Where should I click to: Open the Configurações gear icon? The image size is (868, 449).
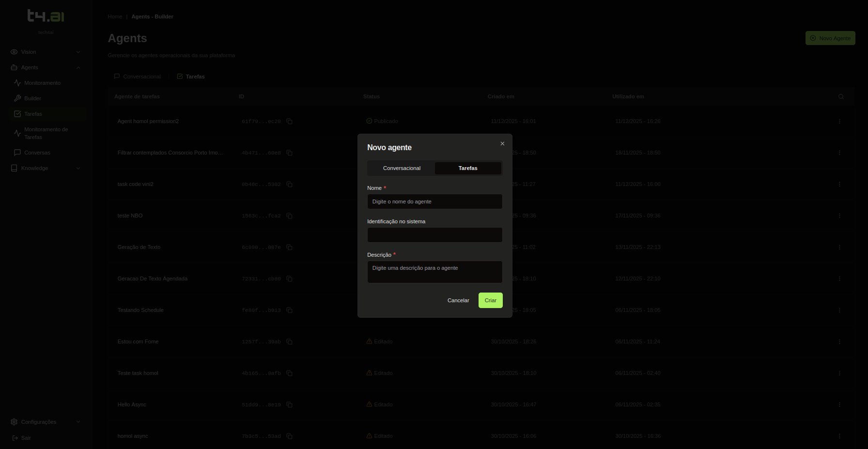(14, 422)
